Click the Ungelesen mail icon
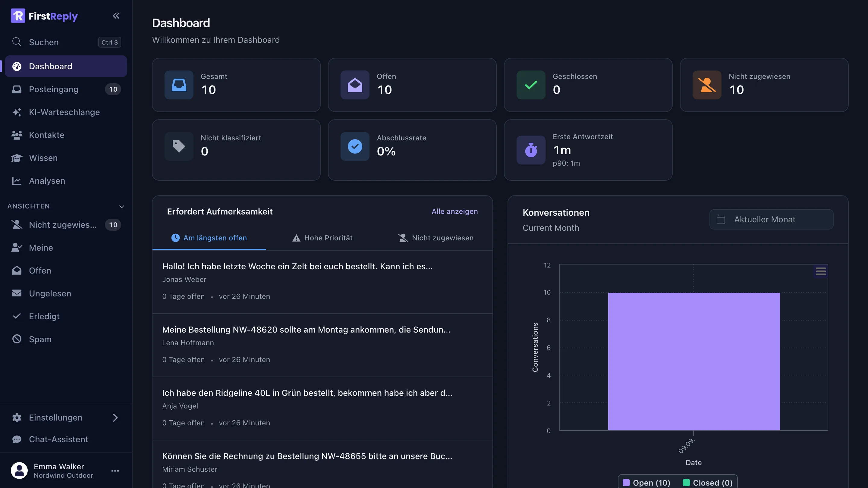The image size is (868, 488). pyautogui.click(x=17, y=293)
